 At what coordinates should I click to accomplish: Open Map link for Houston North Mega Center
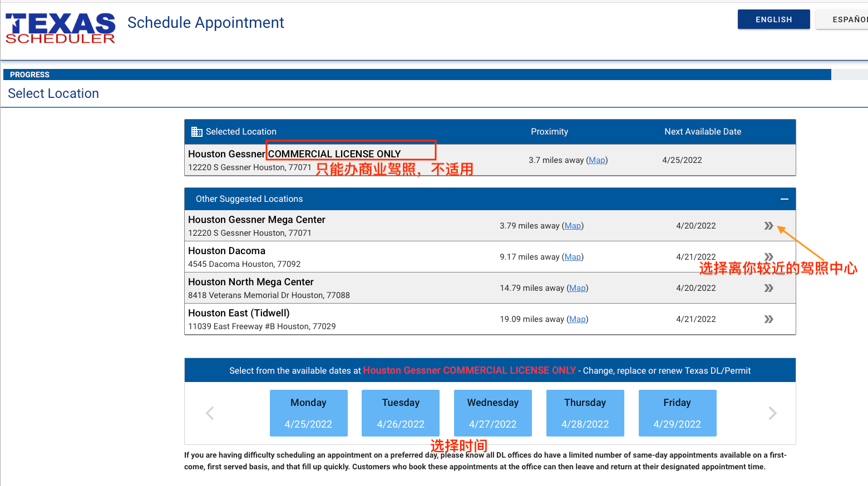point(577,288)
